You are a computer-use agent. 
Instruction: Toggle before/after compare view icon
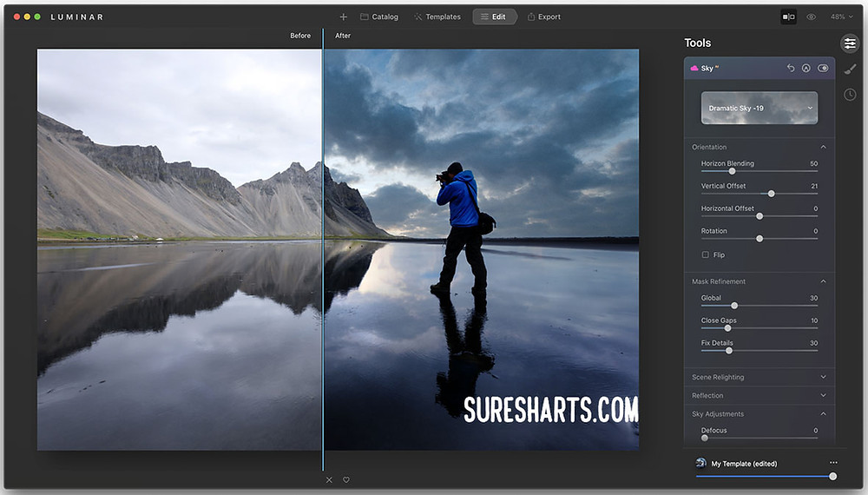(x=788, y=17)
